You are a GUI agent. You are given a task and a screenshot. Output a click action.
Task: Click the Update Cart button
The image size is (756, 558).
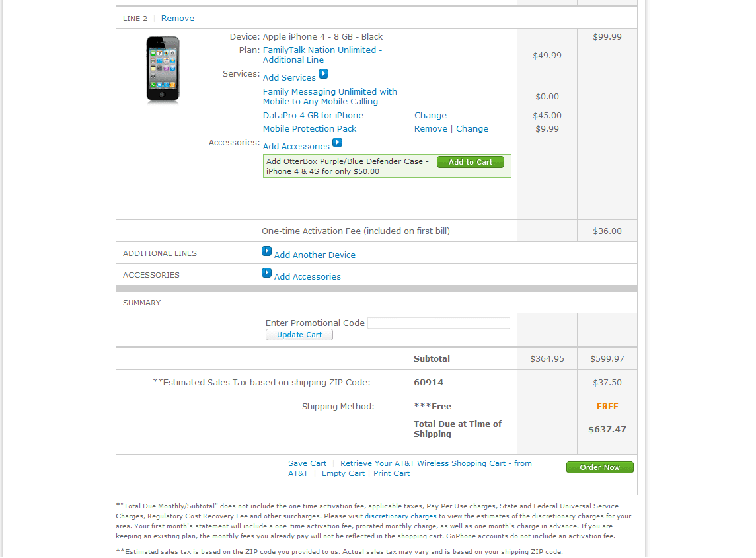(299, 335)
